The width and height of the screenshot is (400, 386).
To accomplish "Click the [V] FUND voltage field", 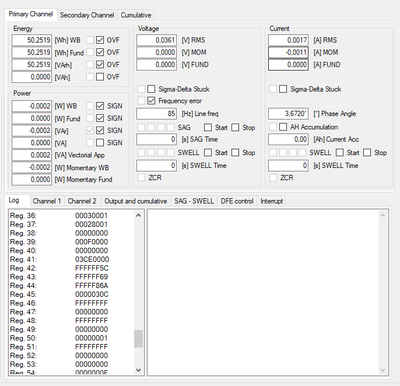I will pos(156,65).
